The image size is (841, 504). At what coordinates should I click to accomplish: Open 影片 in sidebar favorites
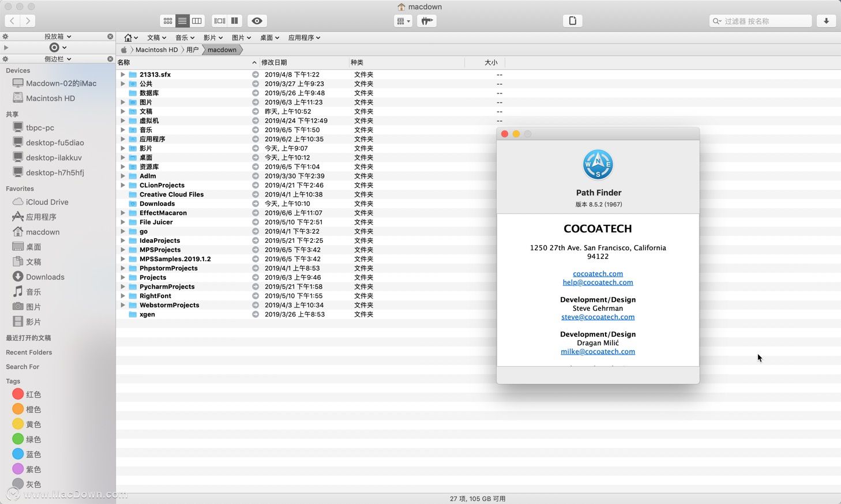coord(27,322)
